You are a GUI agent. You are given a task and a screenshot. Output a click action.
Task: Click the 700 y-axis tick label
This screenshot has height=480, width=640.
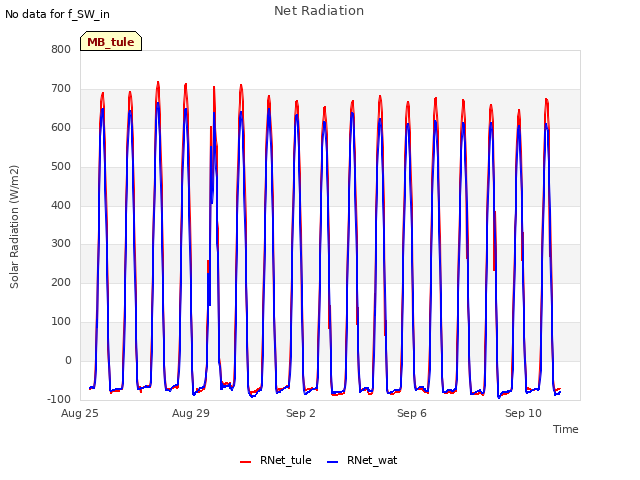click(61, 89)
